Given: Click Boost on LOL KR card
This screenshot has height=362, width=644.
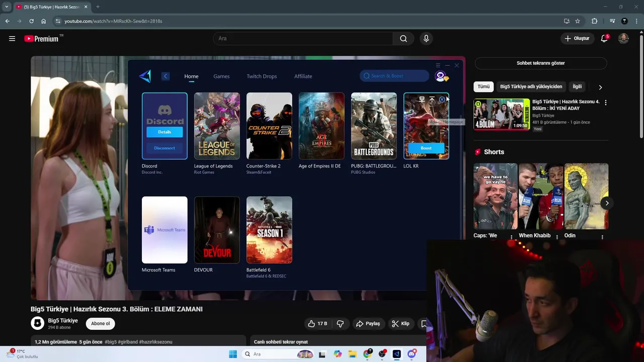Looking at the screenshot, I should click(426, 148).
